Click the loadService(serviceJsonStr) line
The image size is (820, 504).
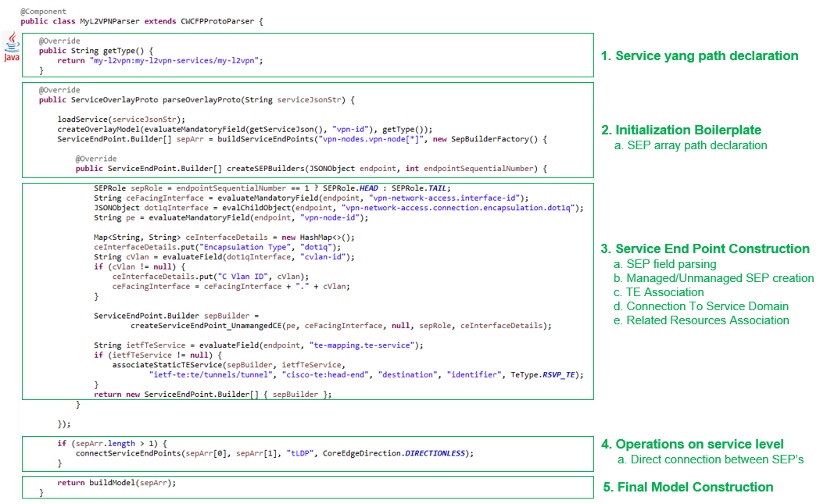pos(121,120)
